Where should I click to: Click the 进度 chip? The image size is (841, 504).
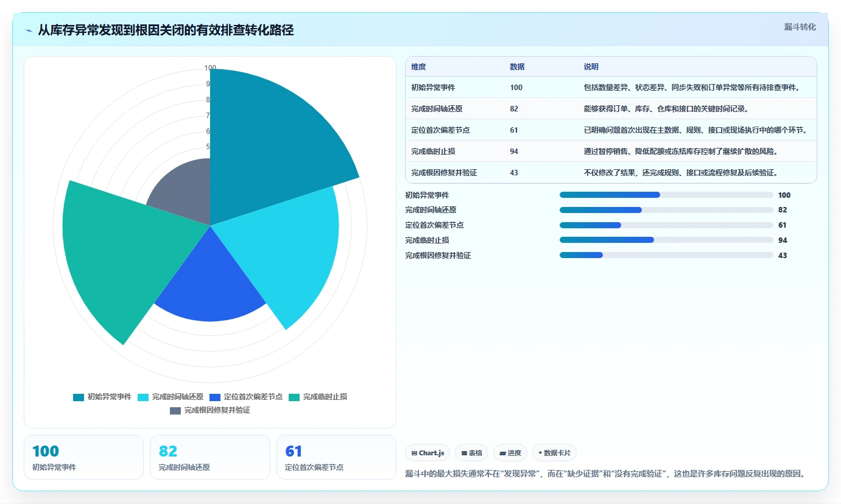(510, 453)
